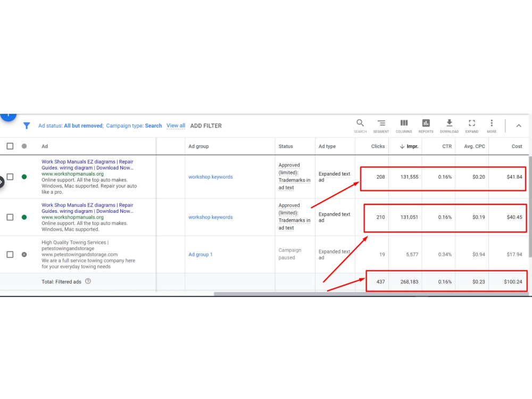Image resolution: width=532 pixels, height=399 pixels.
Task: Open the Columns modifier icon
Action: pos(404,126)
